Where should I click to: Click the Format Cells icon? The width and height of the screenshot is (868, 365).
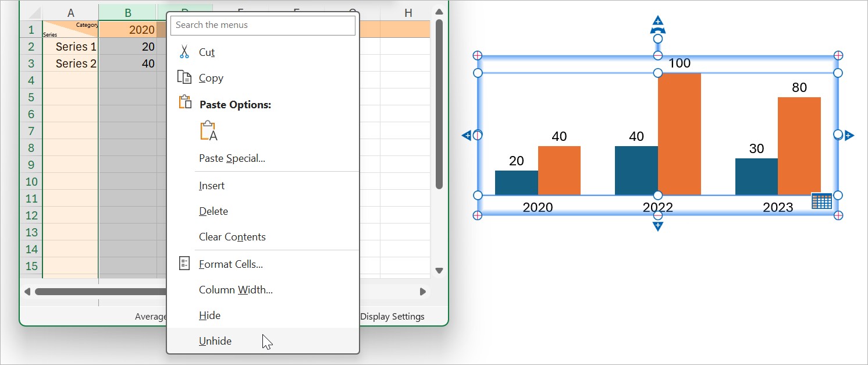184,264
